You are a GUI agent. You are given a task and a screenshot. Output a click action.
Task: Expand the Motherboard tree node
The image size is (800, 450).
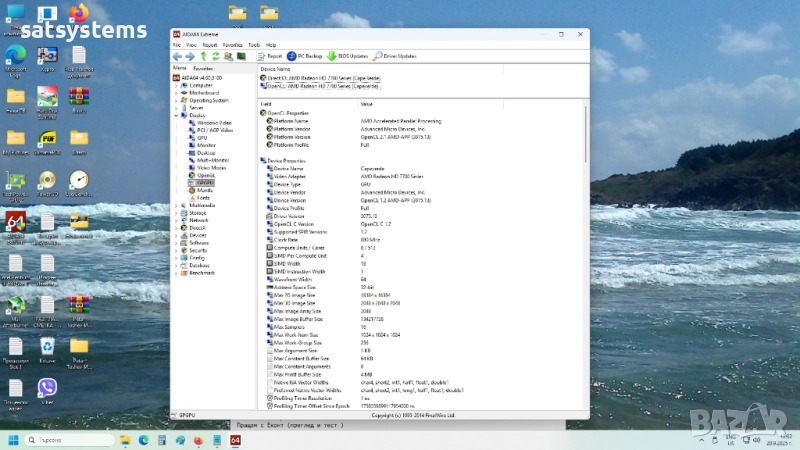176,93
